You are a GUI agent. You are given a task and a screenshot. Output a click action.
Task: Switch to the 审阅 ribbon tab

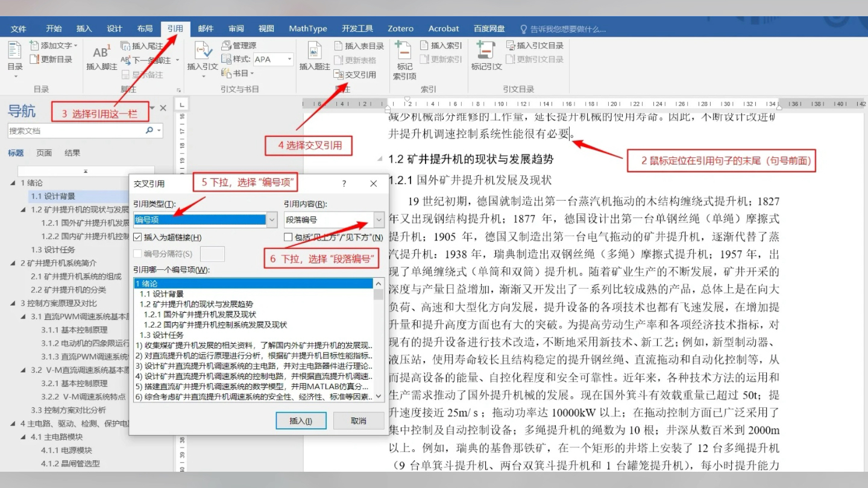click(236, 28)
